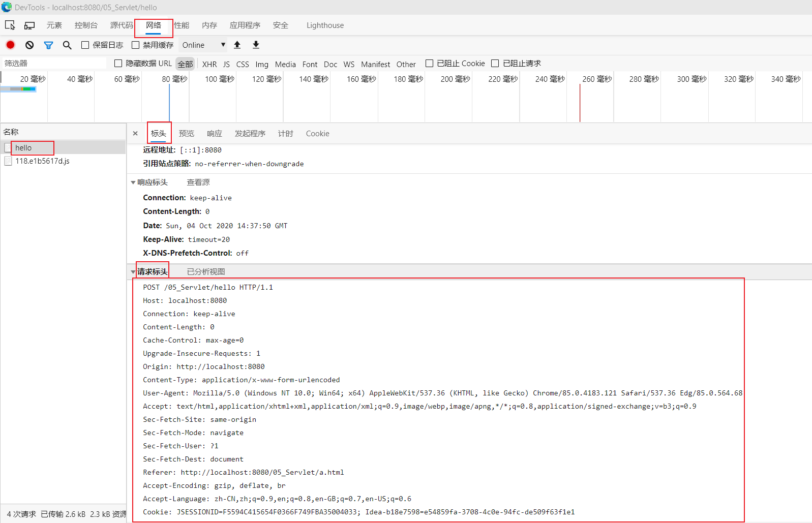
Task: Select the hello request row
Action: pyautogui.click(x=63, y=147)
